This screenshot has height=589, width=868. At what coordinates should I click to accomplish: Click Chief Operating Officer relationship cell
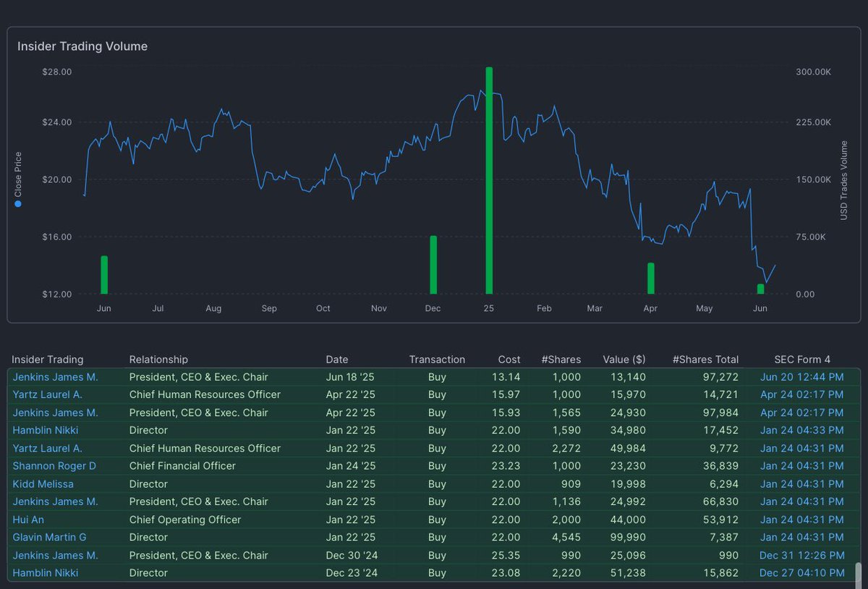pos(185,520)
